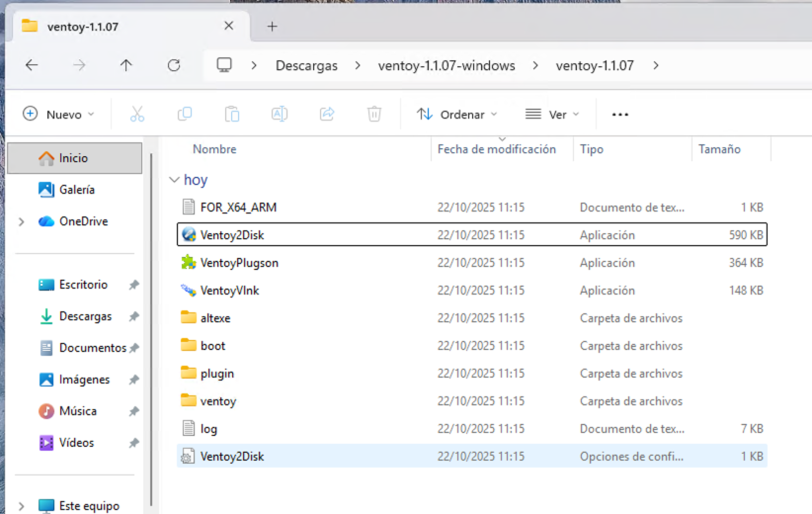Open the Ordenar sort dropdown

click(x=457, y=114)
